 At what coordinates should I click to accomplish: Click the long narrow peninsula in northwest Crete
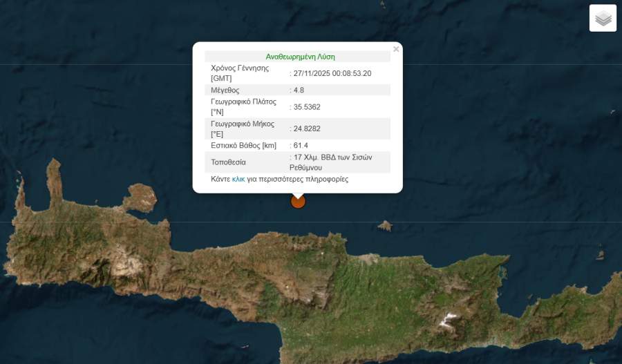(54, 182)
